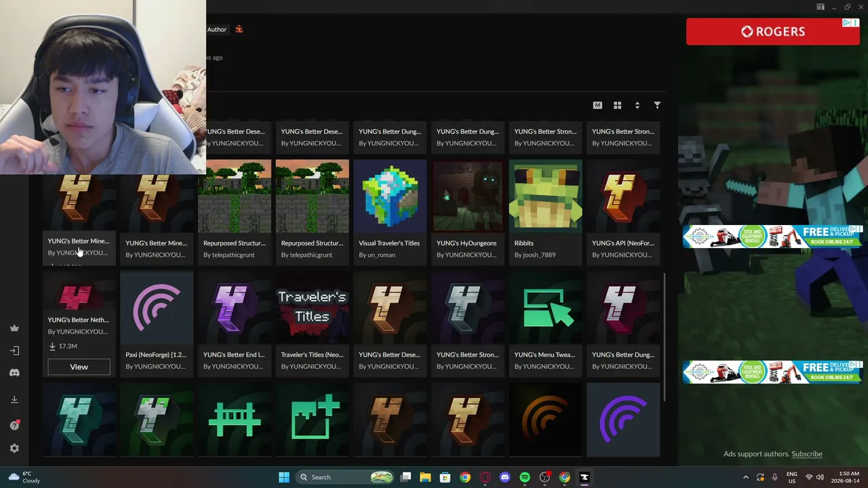Open the Rogers advertisement banner
The image size is (868, 488).
click(772, 32)
